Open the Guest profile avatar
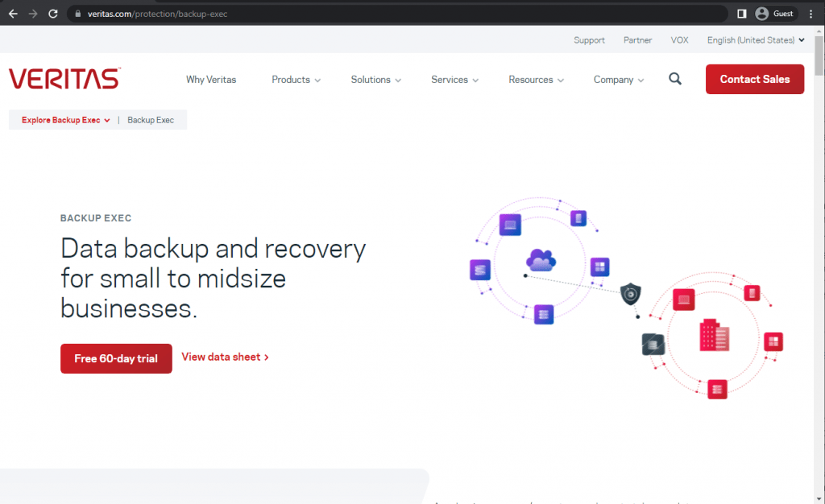825x504 pixels. point(761,14)
